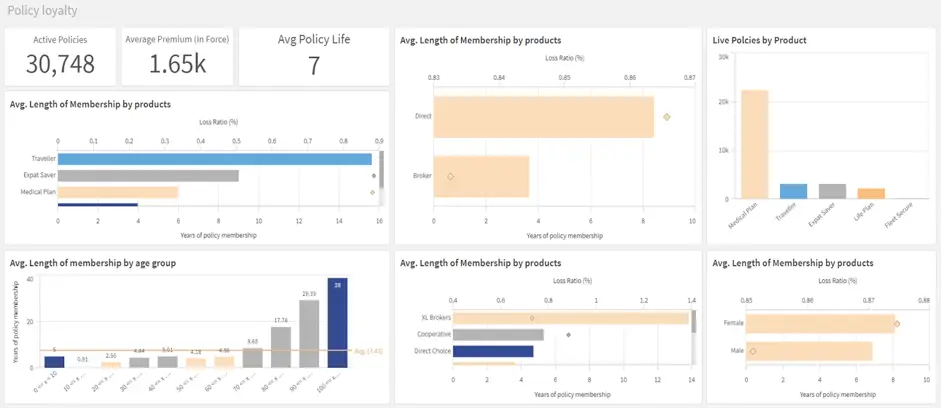This screenshot has height=408, width=941.
Task: Select the blue Traveller bar in membership chart
Action: pos(214,158)
